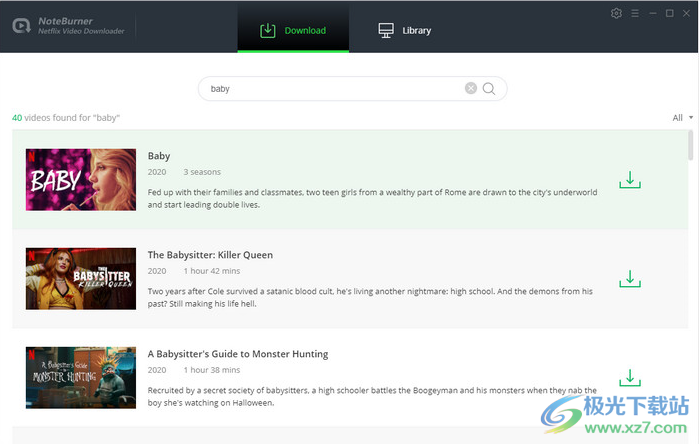Minimize the NoteBurner window
Image resolution: width=700 pixels, height=444 pixels.
pyautogui.click(x=653, y=13)
